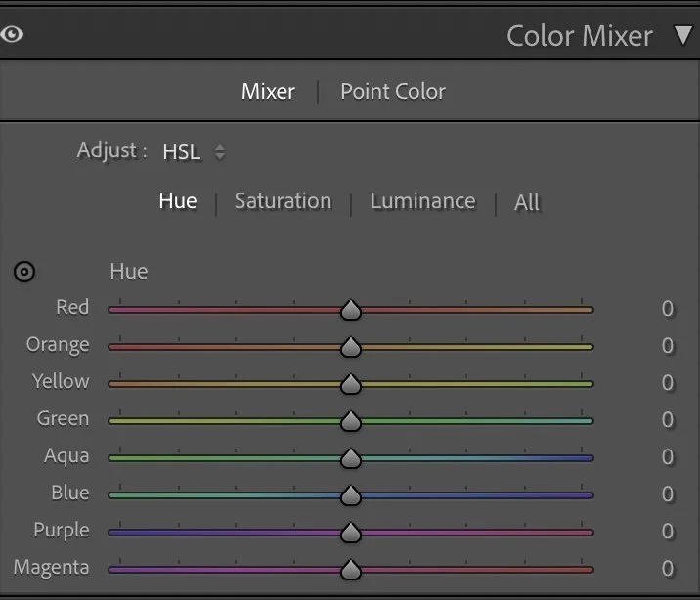Click the Yellow hue slider handle

pyautogui.click(x=351, y=384)
